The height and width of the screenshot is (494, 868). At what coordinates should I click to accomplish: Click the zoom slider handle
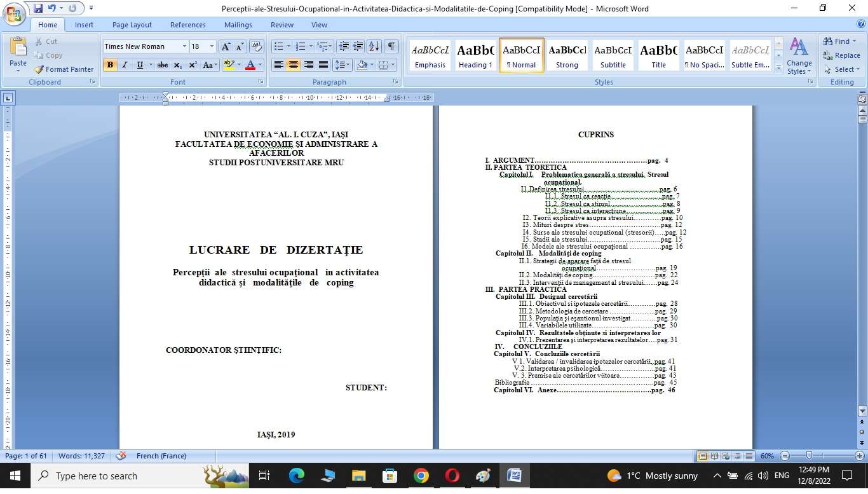pos(809,456)
